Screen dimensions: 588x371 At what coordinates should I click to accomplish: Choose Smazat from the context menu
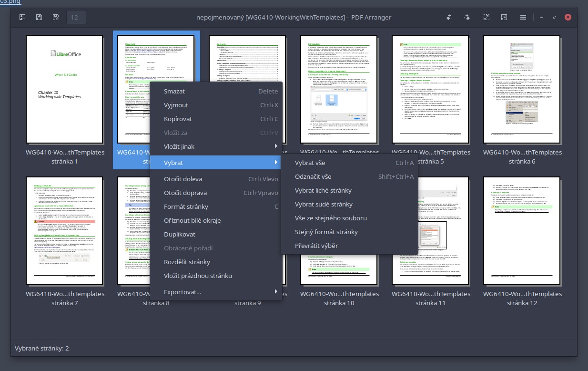(216, 91)
